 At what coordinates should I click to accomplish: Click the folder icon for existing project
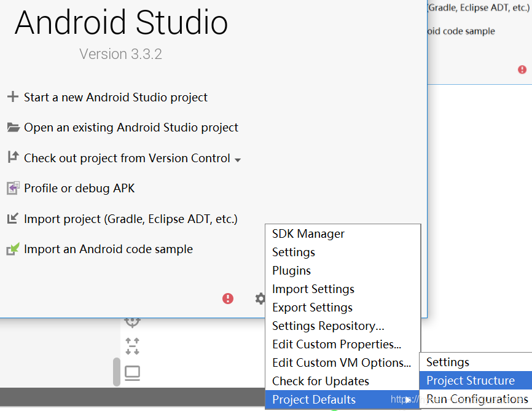[14, 127]
